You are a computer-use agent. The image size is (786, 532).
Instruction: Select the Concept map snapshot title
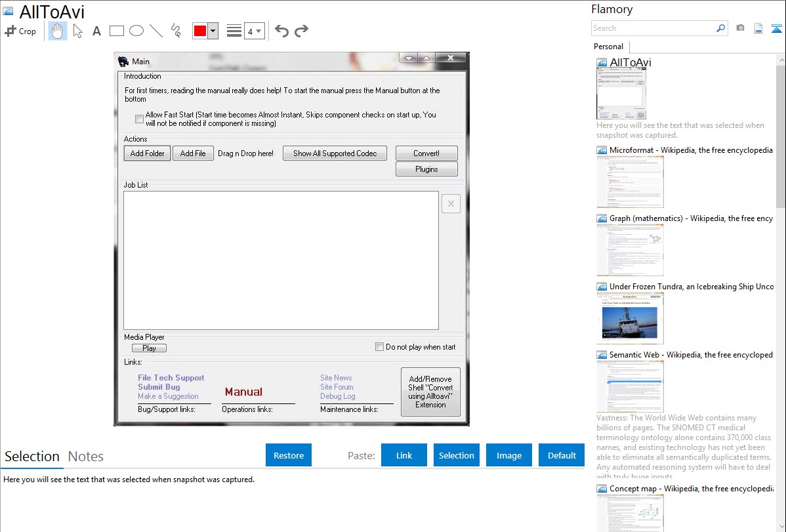click(x=692, y=489)
